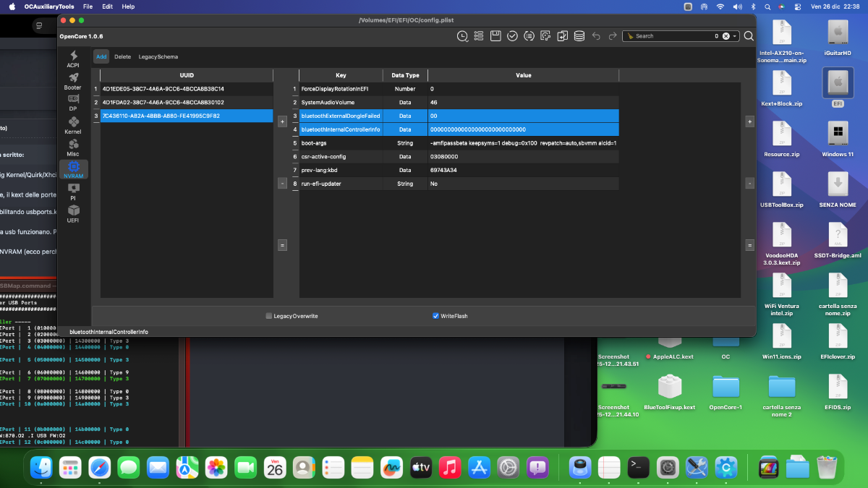Click the validate checkmark toolbar icon

tap(512, 35)
